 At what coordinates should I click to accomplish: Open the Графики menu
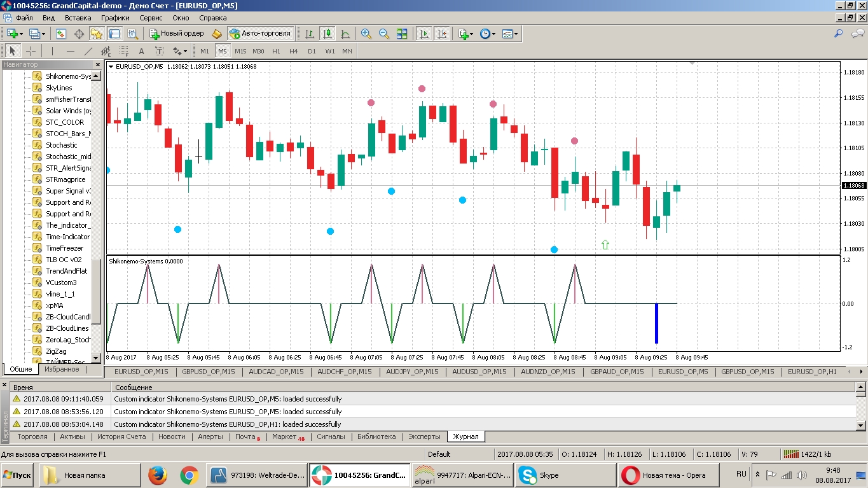pos(115,18)
